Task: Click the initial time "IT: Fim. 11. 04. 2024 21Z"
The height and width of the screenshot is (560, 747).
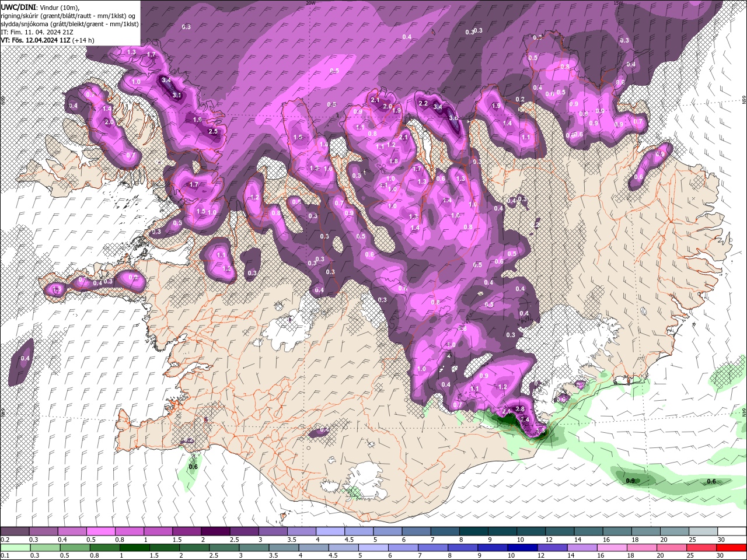Action: point(37,32)
